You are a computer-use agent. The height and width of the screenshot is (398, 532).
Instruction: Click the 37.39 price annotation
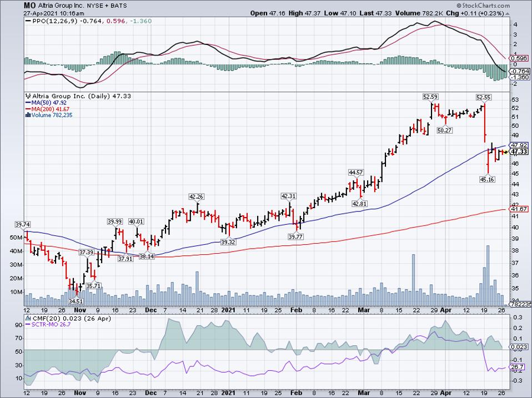pyautogui.click(x=87, y=252)
